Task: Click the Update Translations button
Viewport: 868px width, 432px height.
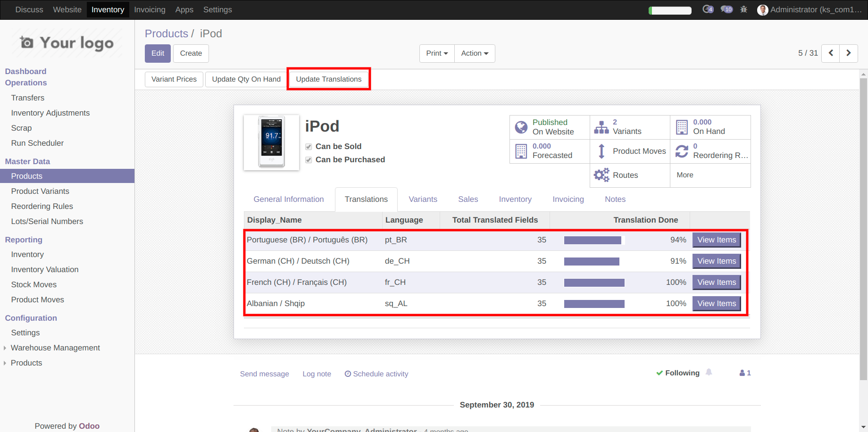Action: coord(329,79)
